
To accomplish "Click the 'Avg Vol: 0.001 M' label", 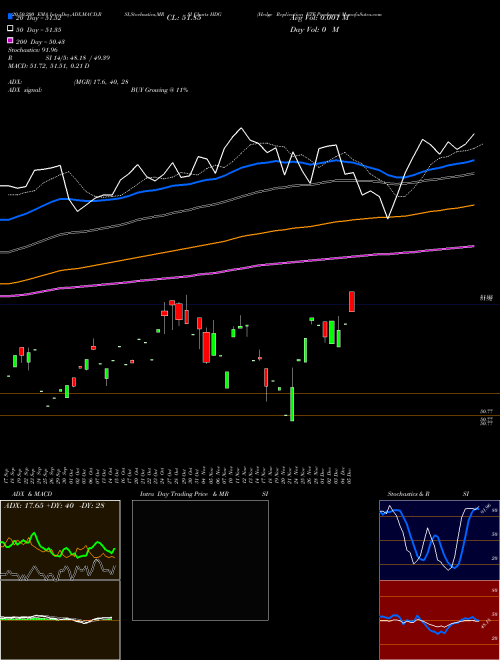I will [x=319, y=18].
